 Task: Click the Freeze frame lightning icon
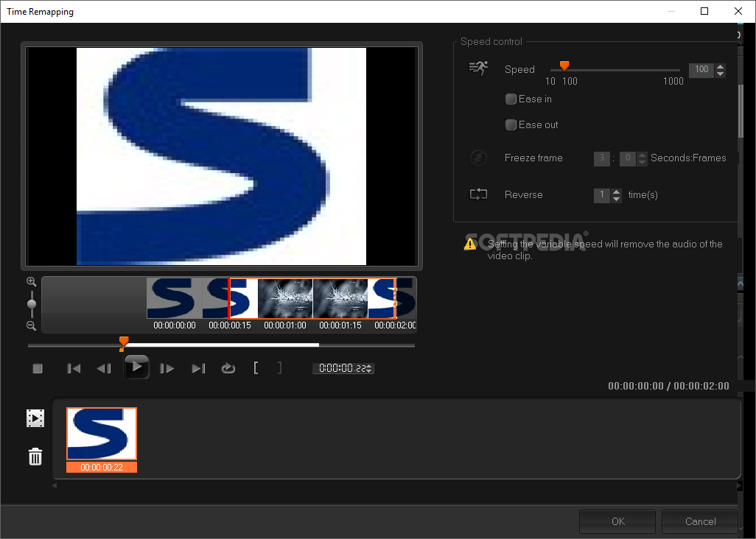[x=478, y=158]
